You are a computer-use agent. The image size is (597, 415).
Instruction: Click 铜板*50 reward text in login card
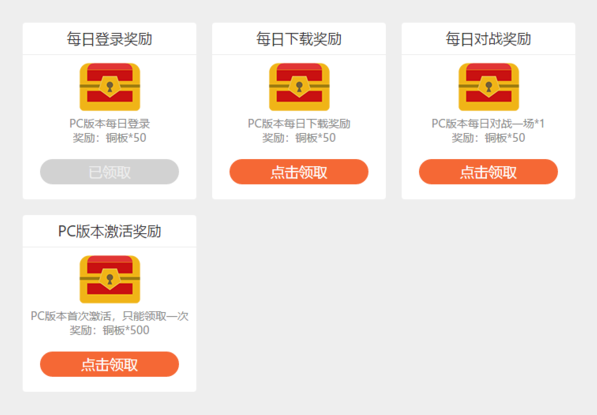coord(126,138)
